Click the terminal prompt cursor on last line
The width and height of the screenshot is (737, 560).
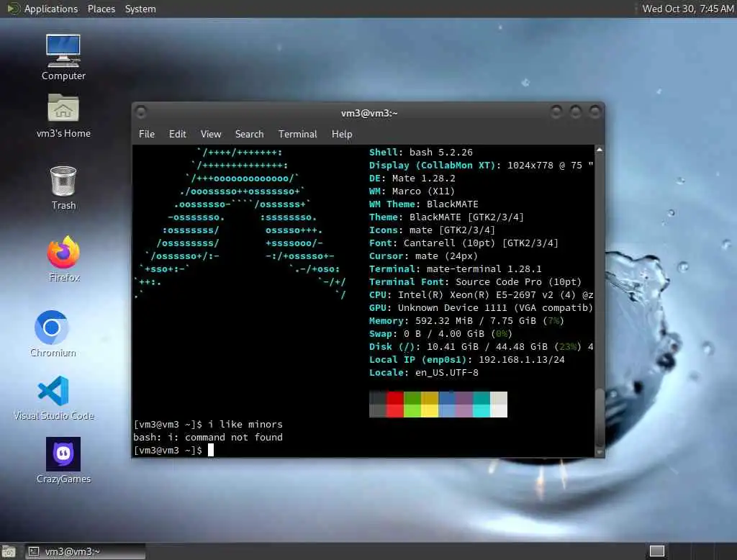coord(211,450)
